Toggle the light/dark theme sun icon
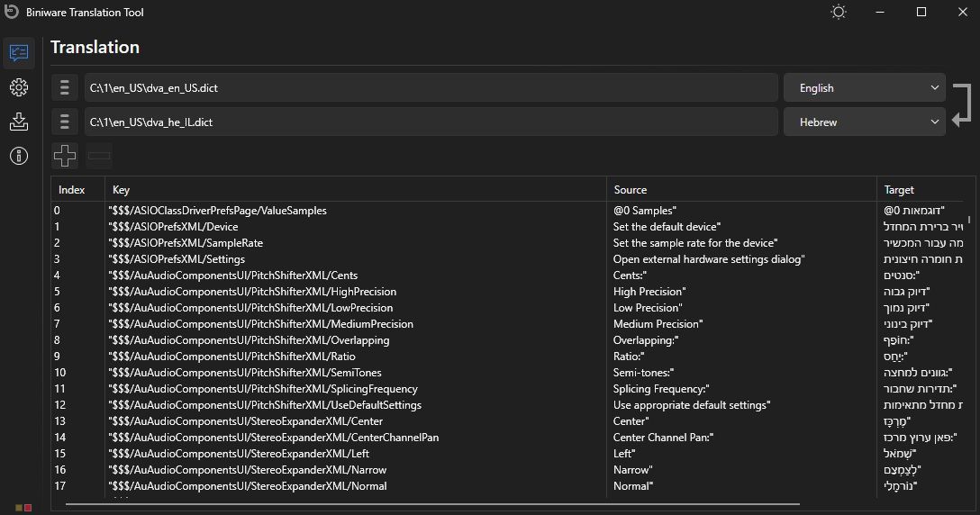This screenshot has height=515, width=980. point(839,12)
